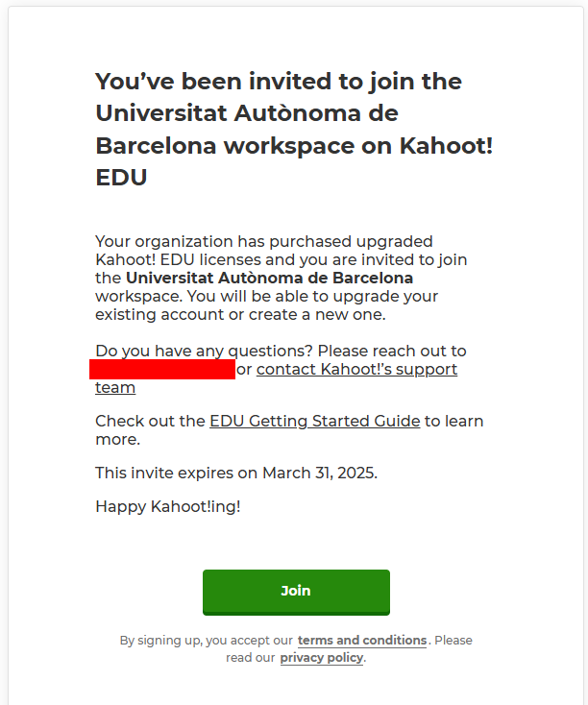Open the terms and conditions link
588x705 pixels.
click(362, 641)
